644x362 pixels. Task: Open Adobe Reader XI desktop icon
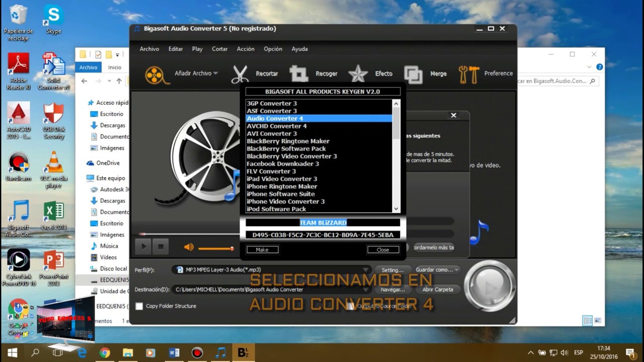tap(19, 71)
